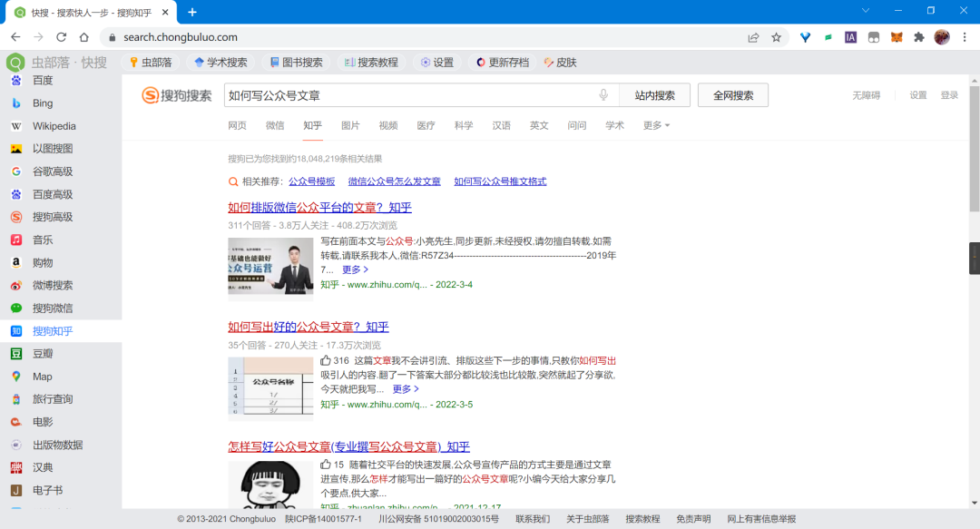Switch to the 学术 results tab
980x529 pixels.
[614, 126]
